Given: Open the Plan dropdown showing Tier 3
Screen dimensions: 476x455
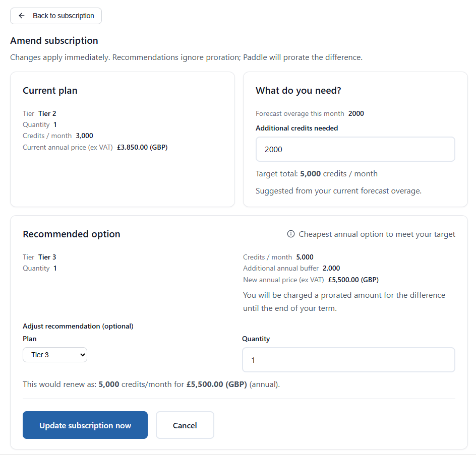Looking at the screenshot, I should tap(55, 355).
